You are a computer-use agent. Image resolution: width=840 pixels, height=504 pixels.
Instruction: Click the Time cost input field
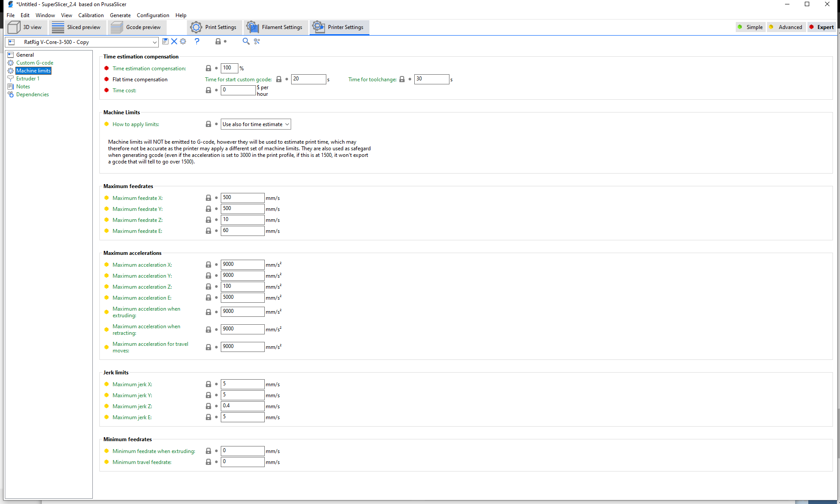pos(238,90)
